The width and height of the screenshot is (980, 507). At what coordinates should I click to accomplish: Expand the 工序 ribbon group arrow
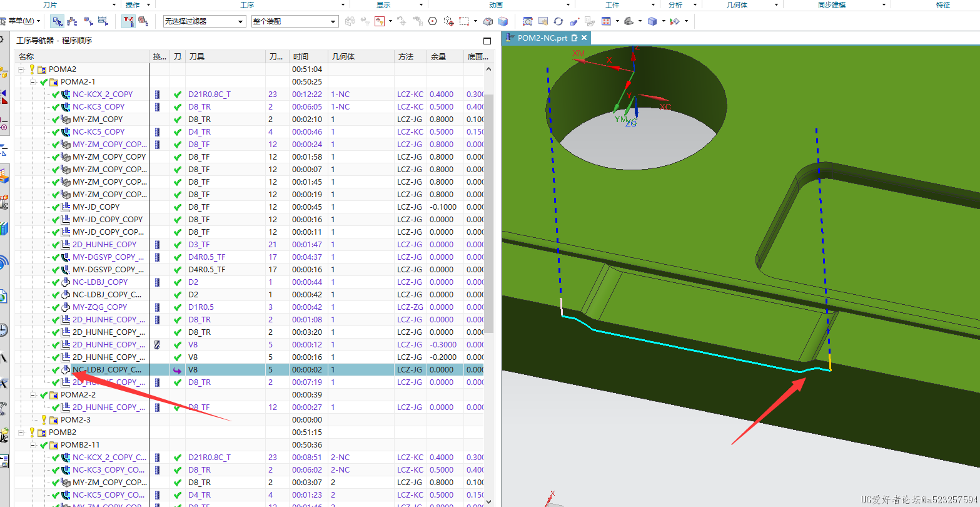tap(344, 5)
